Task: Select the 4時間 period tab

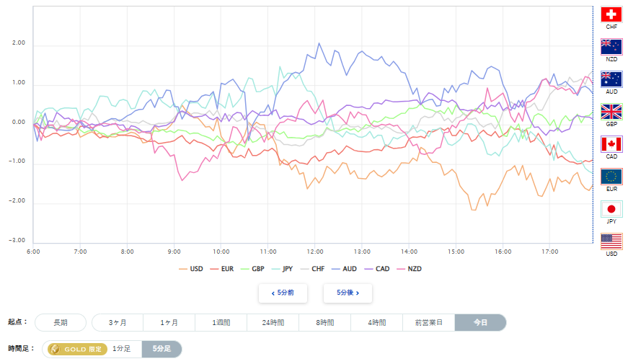Action: (x=376, y=322)
